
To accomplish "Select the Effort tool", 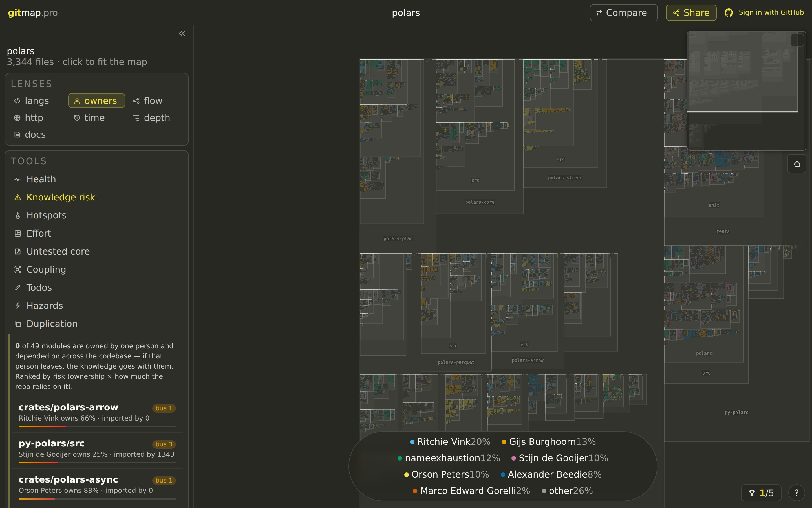I will point(97,233).
